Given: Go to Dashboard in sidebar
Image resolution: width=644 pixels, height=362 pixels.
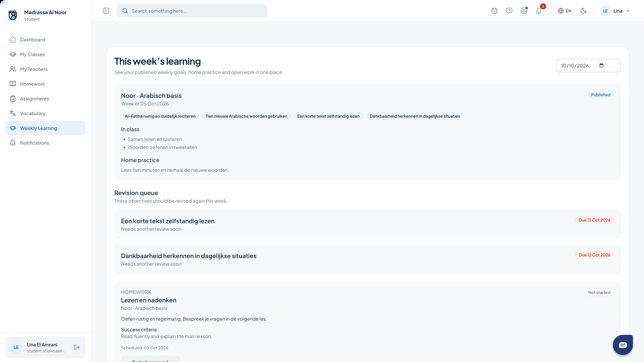Looking at the screenshot, I should 45,40.
